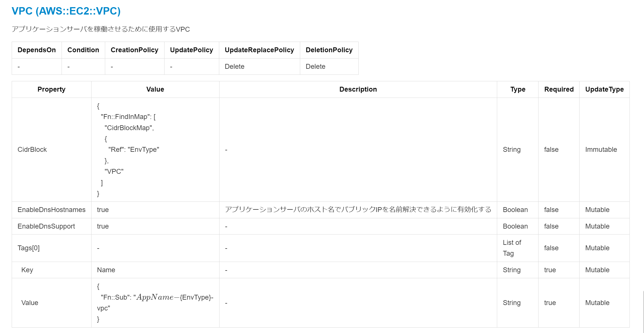The image size is (644, 333).
Task: Click the Delete value under DeletionPolicy
Action: click(316, 66)
